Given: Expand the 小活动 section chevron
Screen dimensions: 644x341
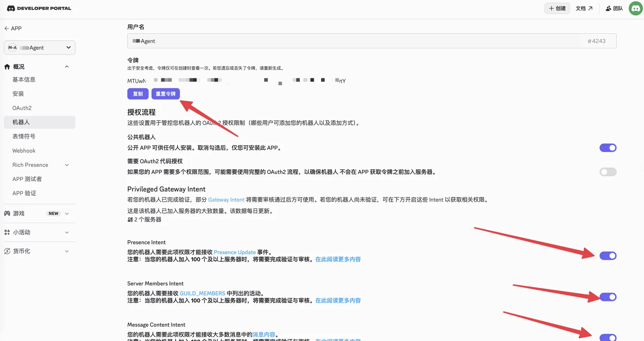Looking at the screenshot, I should [67, 232].
